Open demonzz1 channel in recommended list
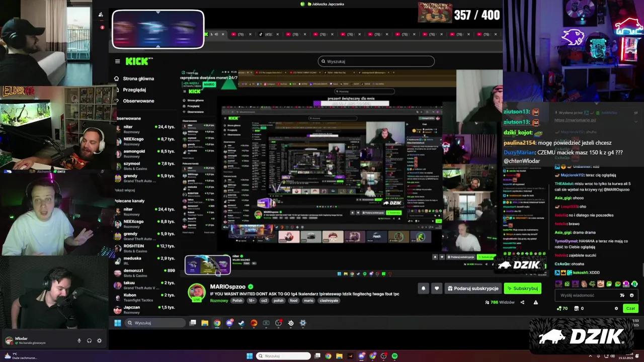Screen dimensions: 644x362 (x=145, y=273)
